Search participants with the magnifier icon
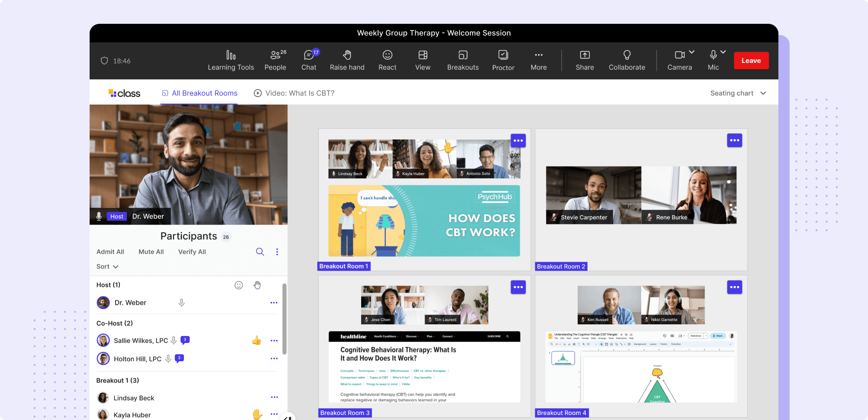Screen dimensions: 868x420 260,252
